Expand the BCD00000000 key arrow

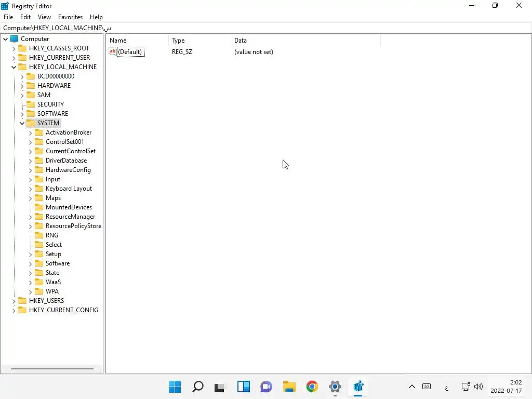pyautogui.click(x=22, y=77)
